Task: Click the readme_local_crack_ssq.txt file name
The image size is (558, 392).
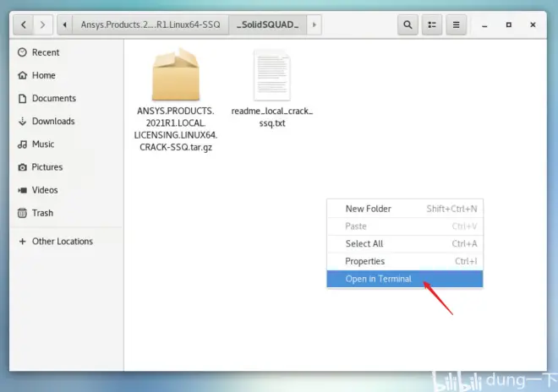Action: 272,117
